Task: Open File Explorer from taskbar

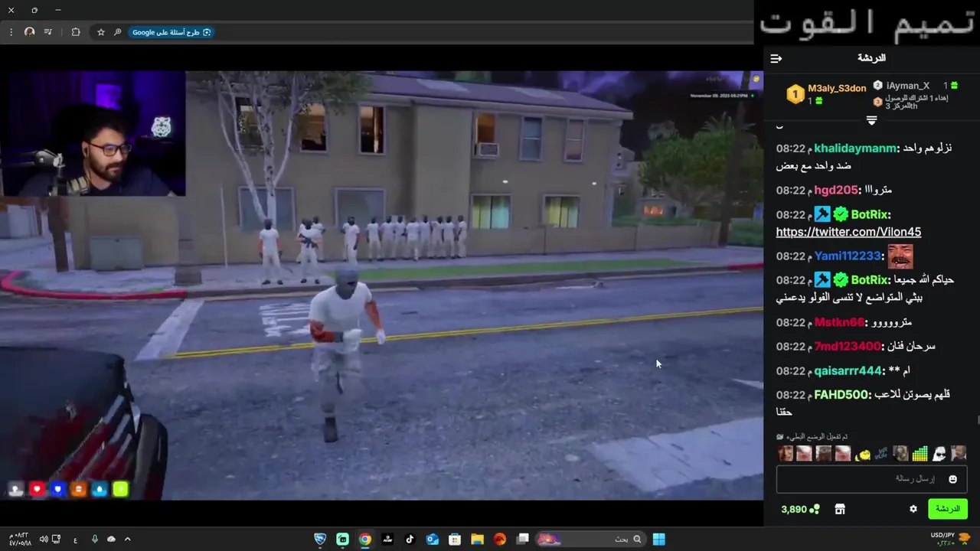Action: (x=477, y=539)
